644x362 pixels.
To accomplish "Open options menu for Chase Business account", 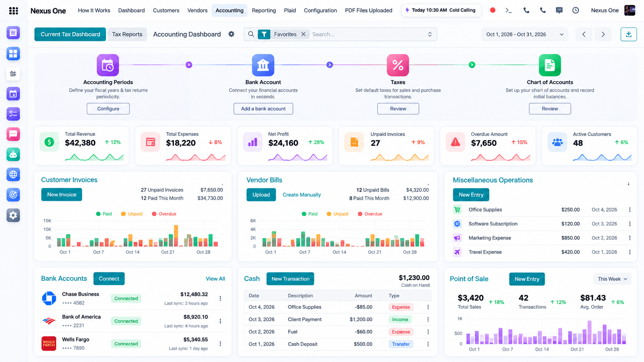I will 220,299.
